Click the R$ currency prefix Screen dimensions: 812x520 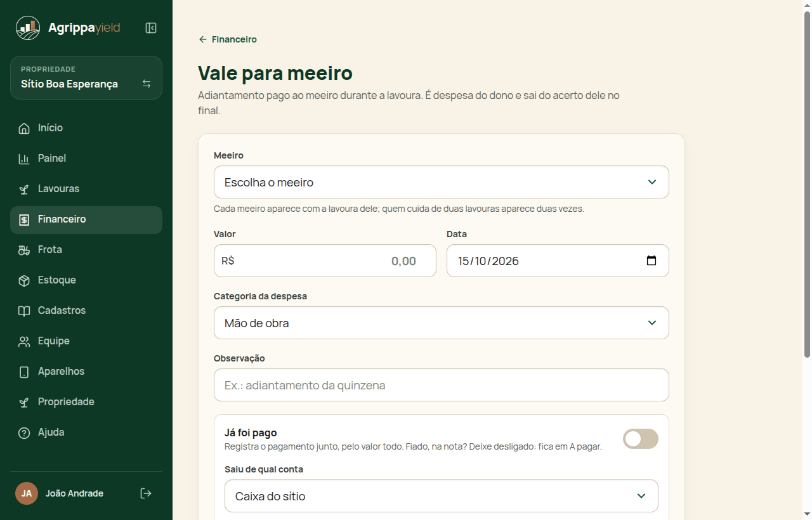coord(228,261)
